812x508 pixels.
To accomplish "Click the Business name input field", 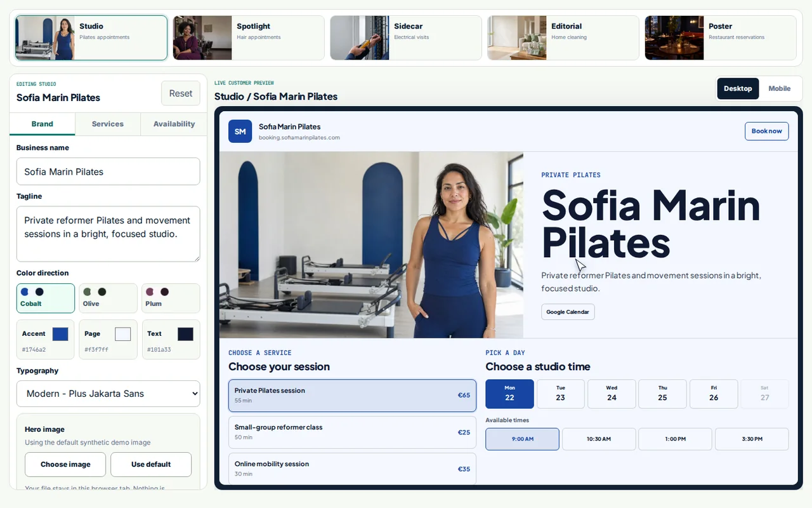I will tap(108, 171).
